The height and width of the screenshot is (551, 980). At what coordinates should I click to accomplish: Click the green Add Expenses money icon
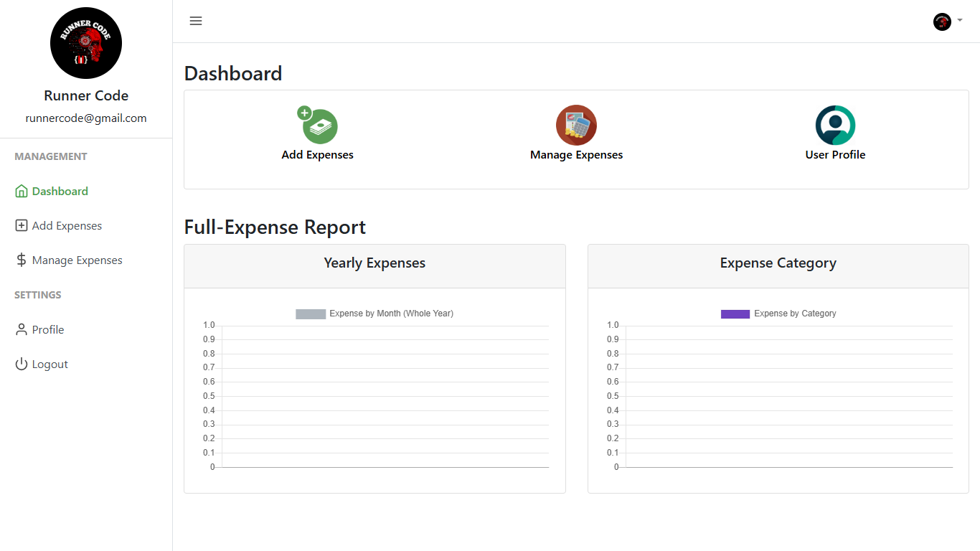(318, 126)
